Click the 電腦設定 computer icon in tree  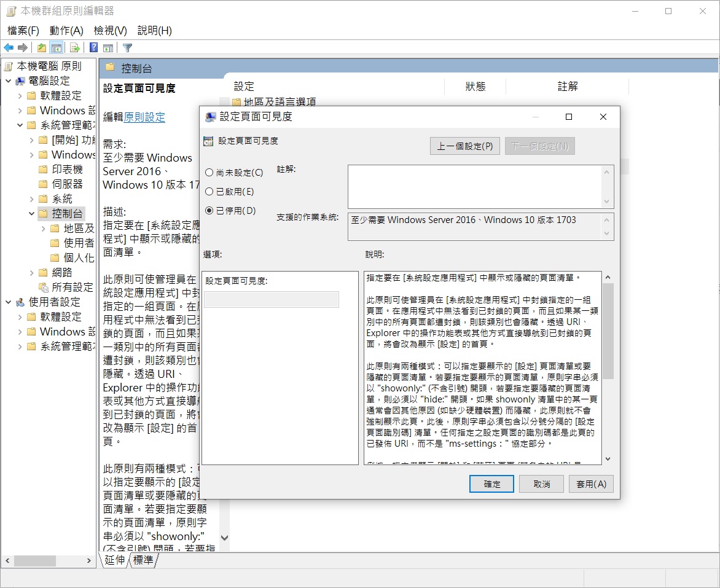20,81
